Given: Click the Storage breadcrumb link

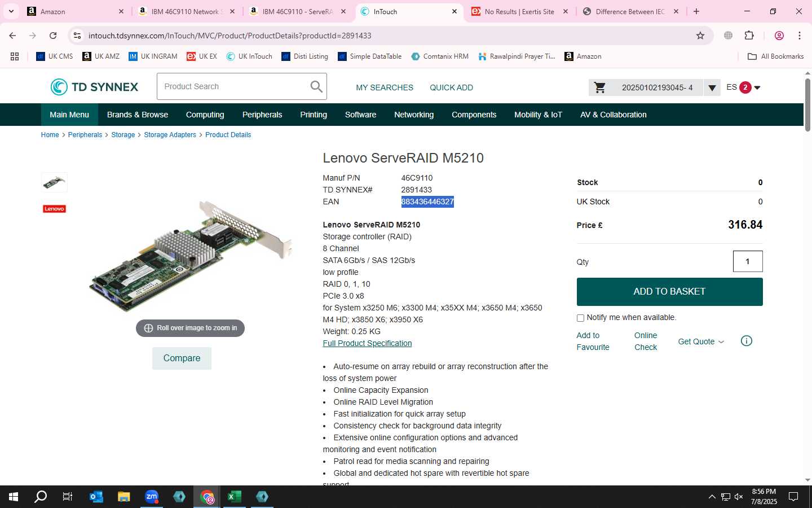Looking at the screenshot, I should pyautogui.click(x=123, y=135).
